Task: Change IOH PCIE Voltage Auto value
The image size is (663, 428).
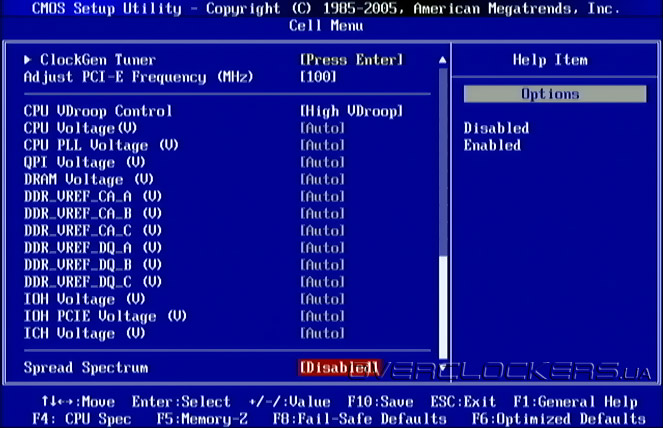Action: [322, 316]
